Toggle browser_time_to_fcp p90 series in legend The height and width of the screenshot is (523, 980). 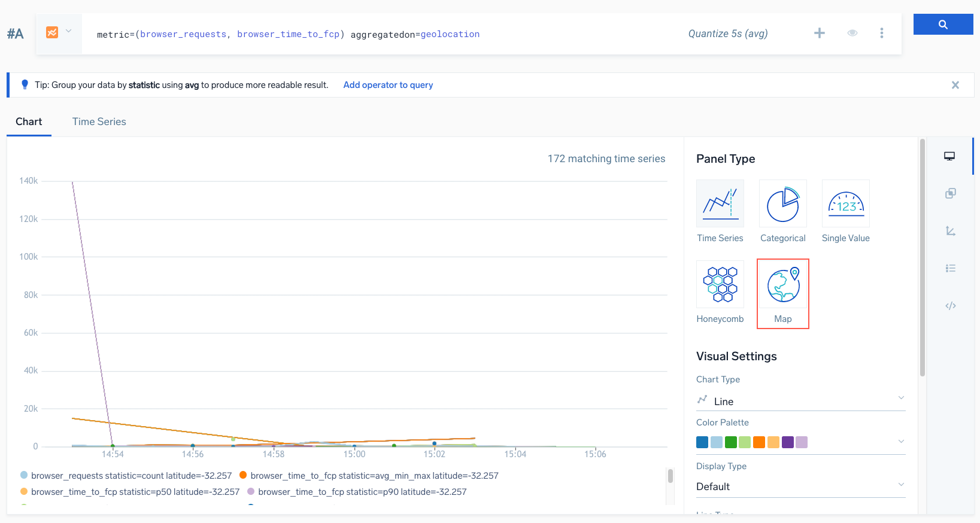362,492
